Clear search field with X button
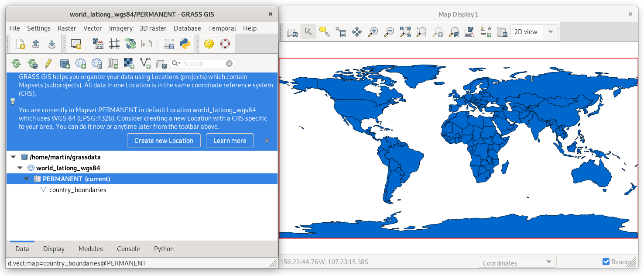 [229, 64]
